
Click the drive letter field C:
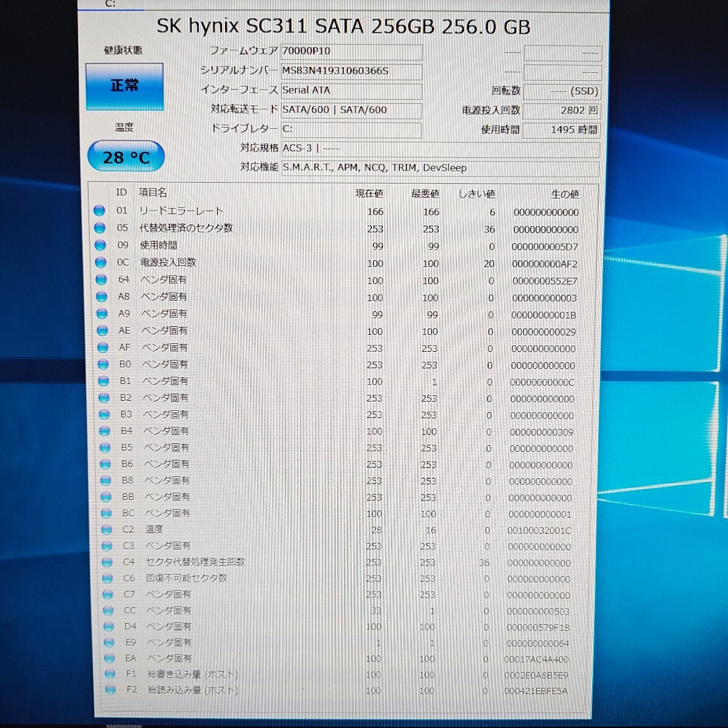(351, 129)
